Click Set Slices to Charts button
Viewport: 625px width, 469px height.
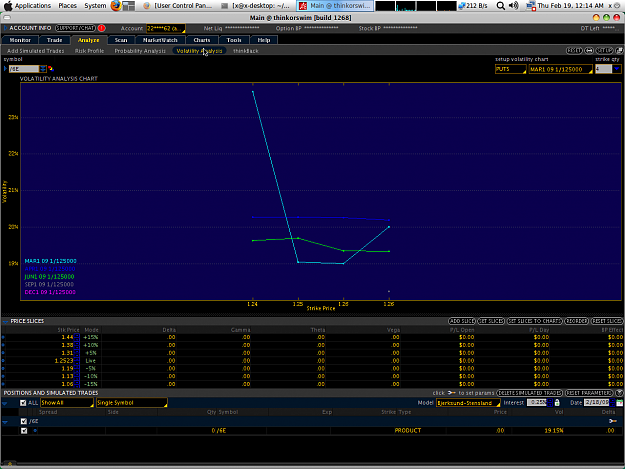(535, 321)
